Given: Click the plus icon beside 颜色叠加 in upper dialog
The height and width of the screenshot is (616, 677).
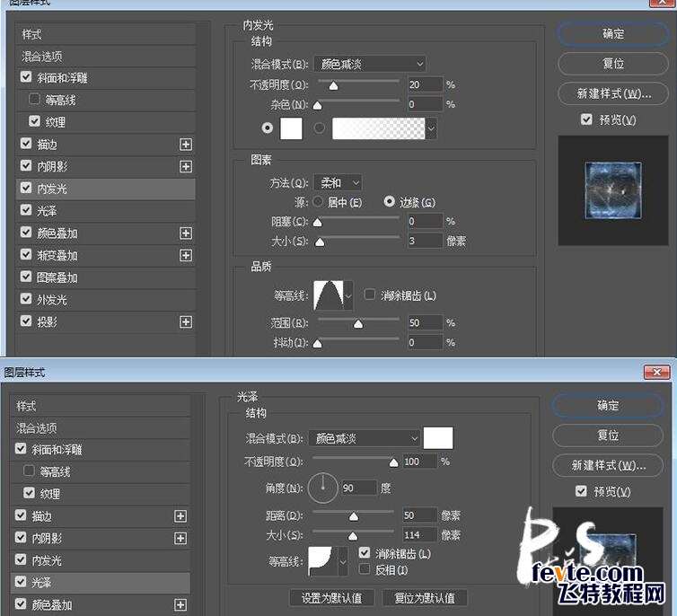Looking at the screenshot, I should pos(186,233).
